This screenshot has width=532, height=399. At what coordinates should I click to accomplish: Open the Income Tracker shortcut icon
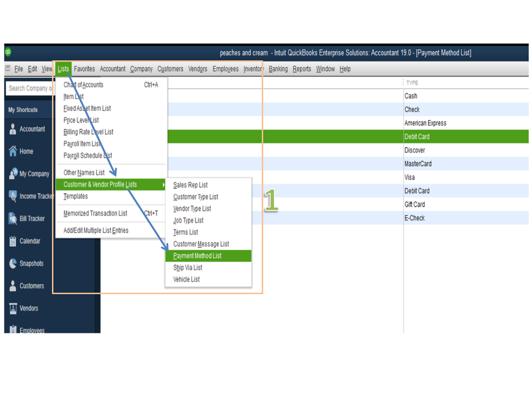tap(13, 196)
